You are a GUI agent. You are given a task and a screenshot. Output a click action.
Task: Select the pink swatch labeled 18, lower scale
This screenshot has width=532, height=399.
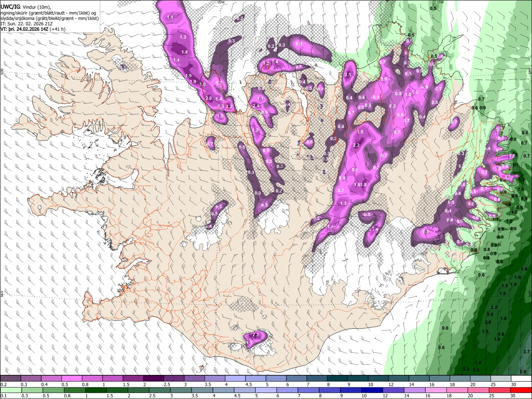tap(457, 390)
